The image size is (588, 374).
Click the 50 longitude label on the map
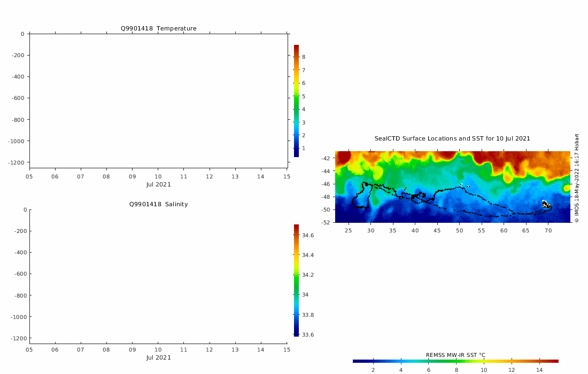[x=459, y=230]
